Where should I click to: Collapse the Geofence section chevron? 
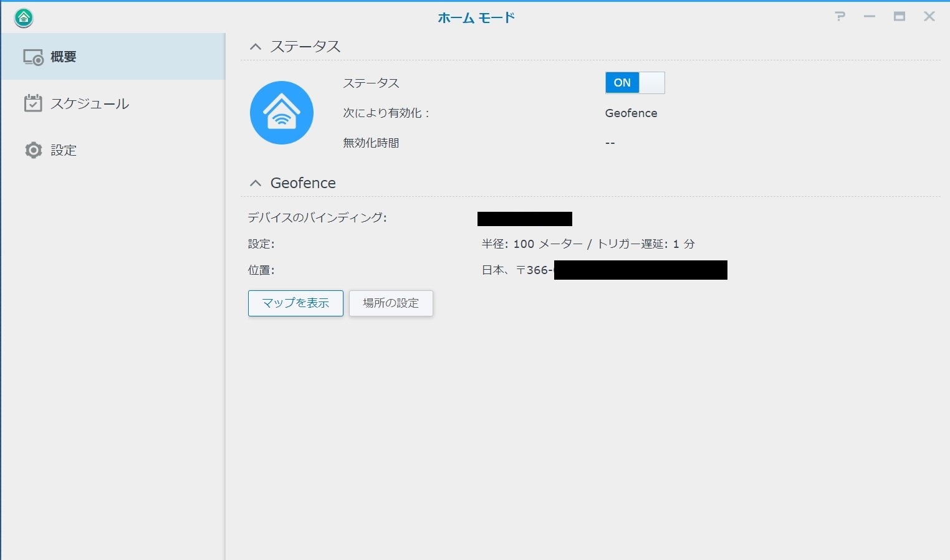pos(256,183)
